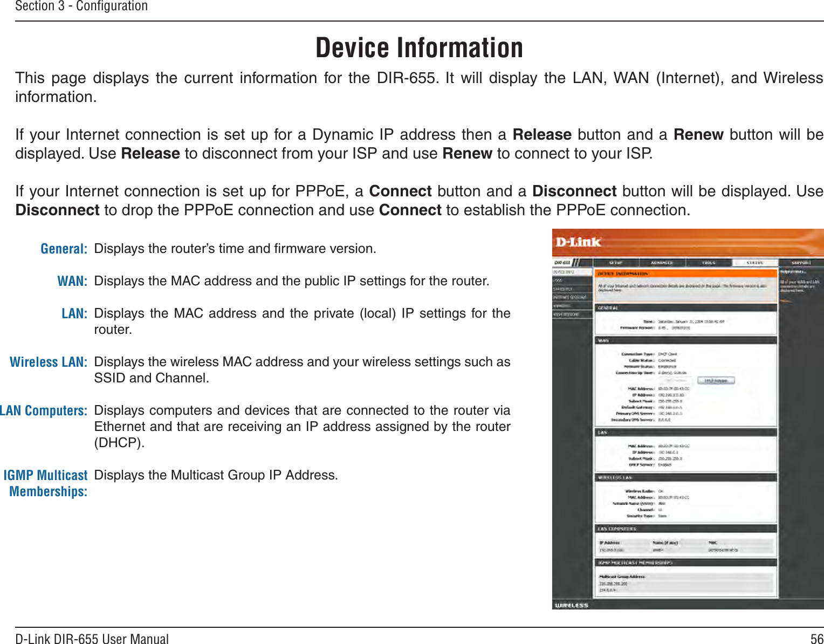Click the Wireless LAN section header bar
824x644 pixels.
click(686, 477)
